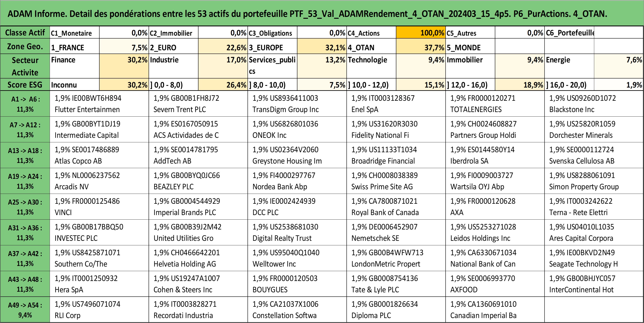Click the INVESTEC PLC cell
Viewport: 644px width, 323px height.
point(99,233)
